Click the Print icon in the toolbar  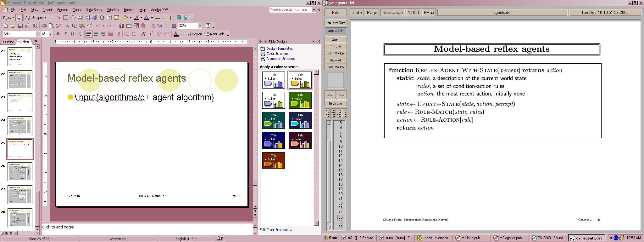[x=44, y=26]
